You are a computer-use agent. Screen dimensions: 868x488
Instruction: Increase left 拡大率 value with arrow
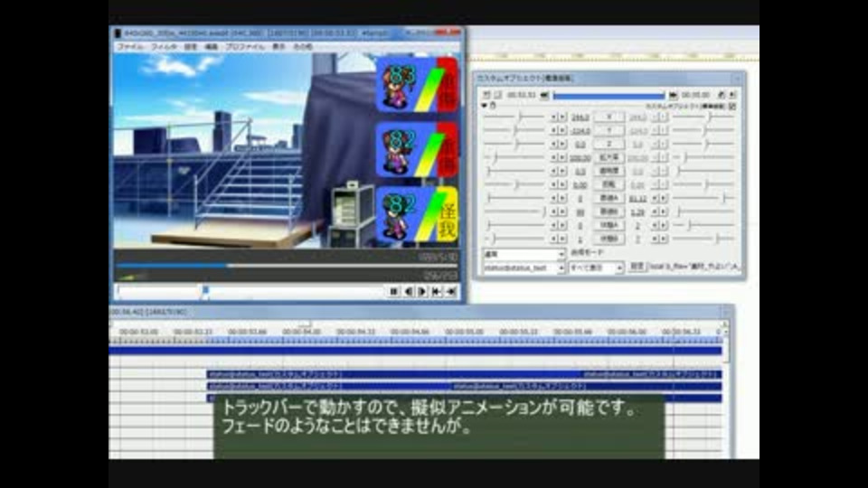pos(561,157)
